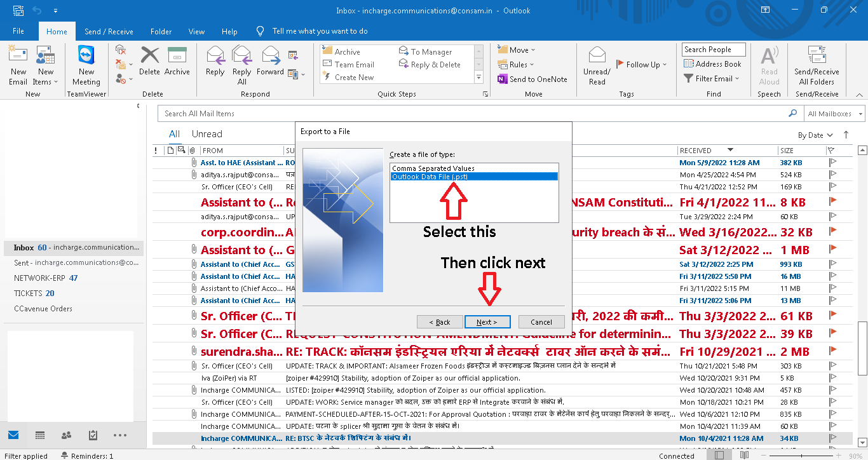Viewport: 868px width, 460px height.
Task: Toggle flag on Fri 3/11/2022 5:50 PM message
Action: [x=833, y=276]
